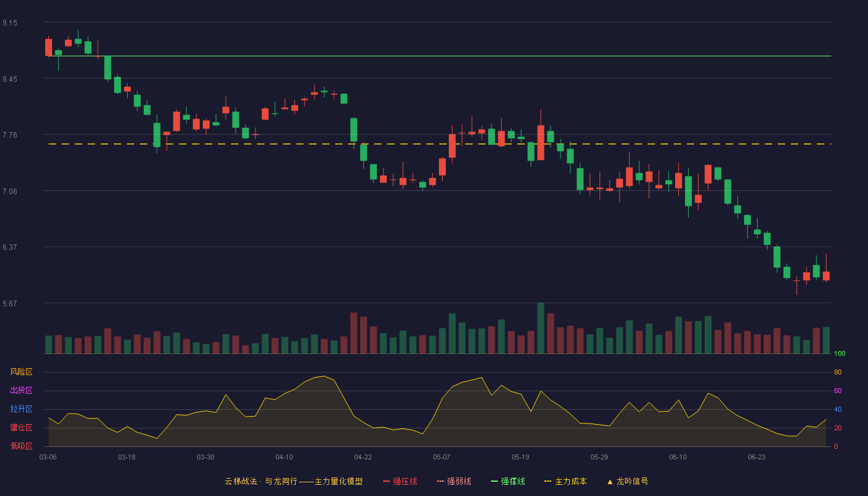The width and height of the screenshot is (868, 496).
Task: Click the 9.15 price axis label
Action: point(10,23)
